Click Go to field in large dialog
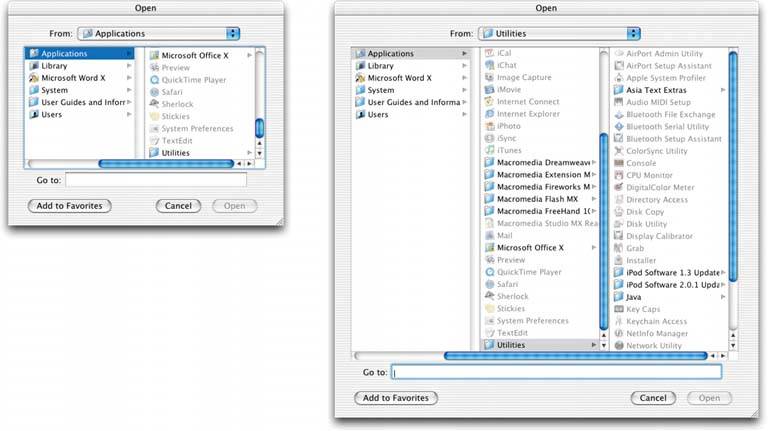The height and width of the screenshot is (431, 768). [x=556, y=372]
